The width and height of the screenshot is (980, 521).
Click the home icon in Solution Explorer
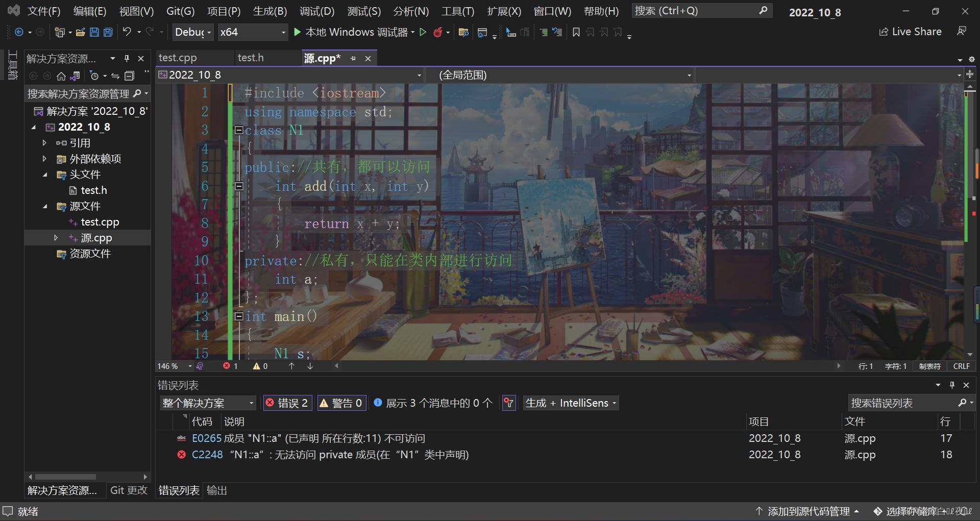61,76
